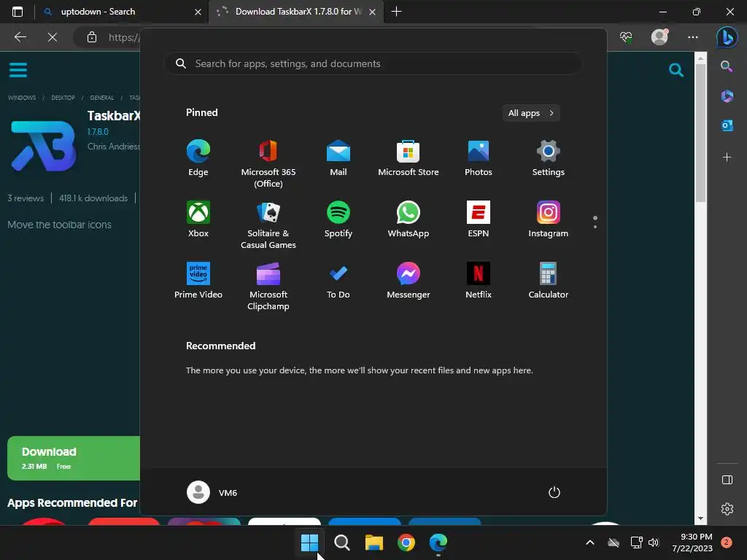Open Edge sidebar search icon
Image resolution: width=747 pixels, height=560 pixels.
(x=727, y=66)
